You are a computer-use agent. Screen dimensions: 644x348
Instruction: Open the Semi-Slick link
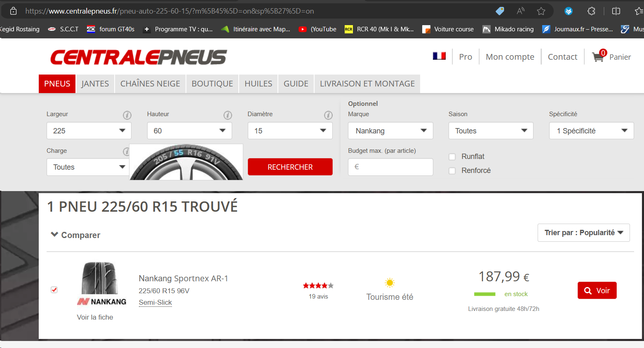pos(155,302)
